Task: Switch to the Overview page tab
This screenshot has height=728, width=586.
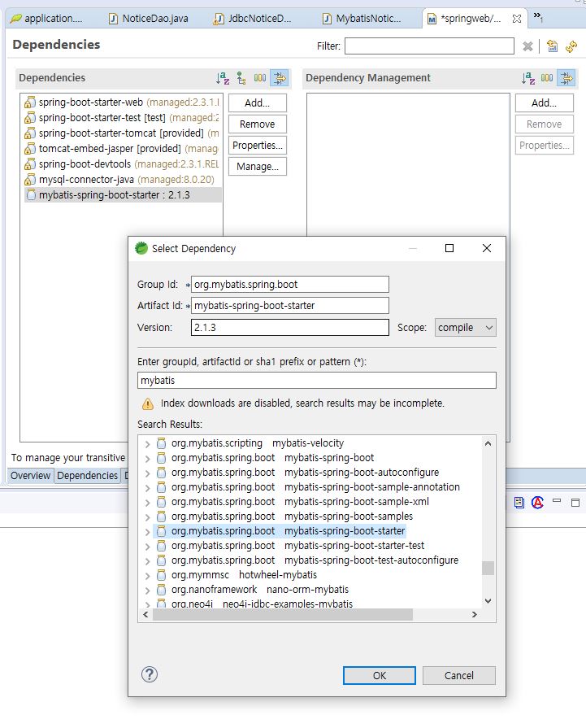Action: click(x=31, y=475)
